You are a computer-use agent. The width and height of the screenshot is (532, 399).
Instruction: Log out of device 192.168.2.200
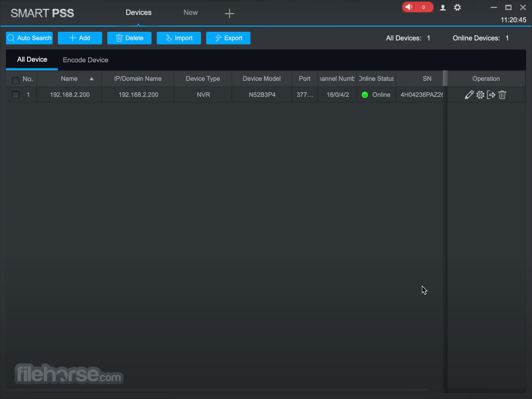click(491, 95)
